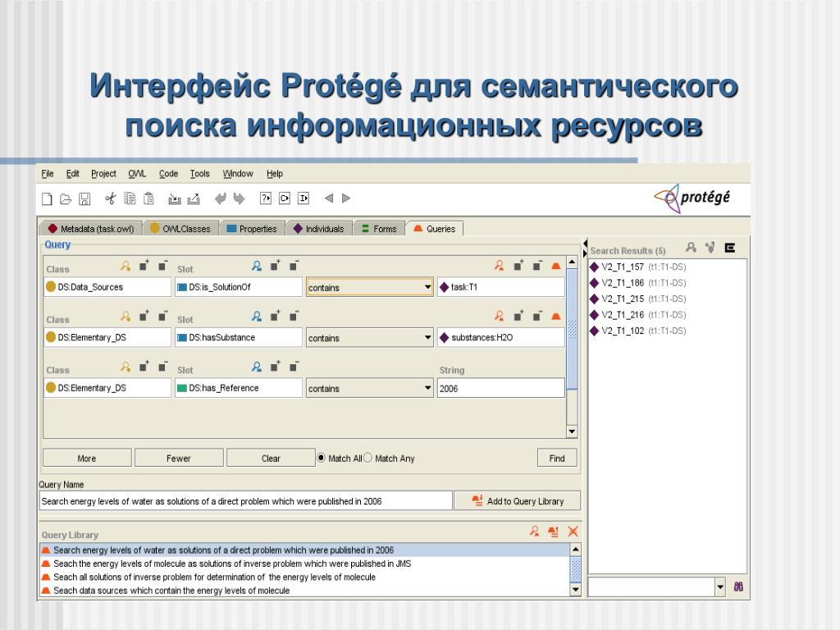Click the Save project floppy icon
Screen dimensions: 840x630
click(x=84, y=199)
